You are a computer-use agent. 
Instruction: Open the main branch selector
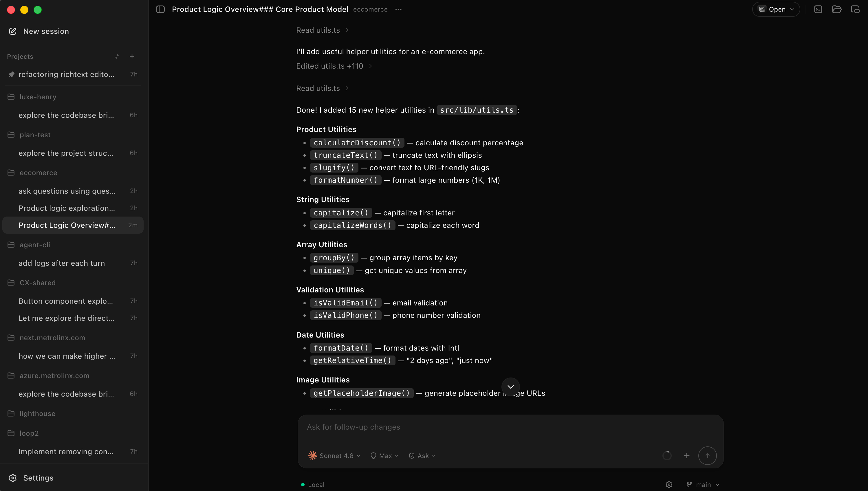click(703, 485)
